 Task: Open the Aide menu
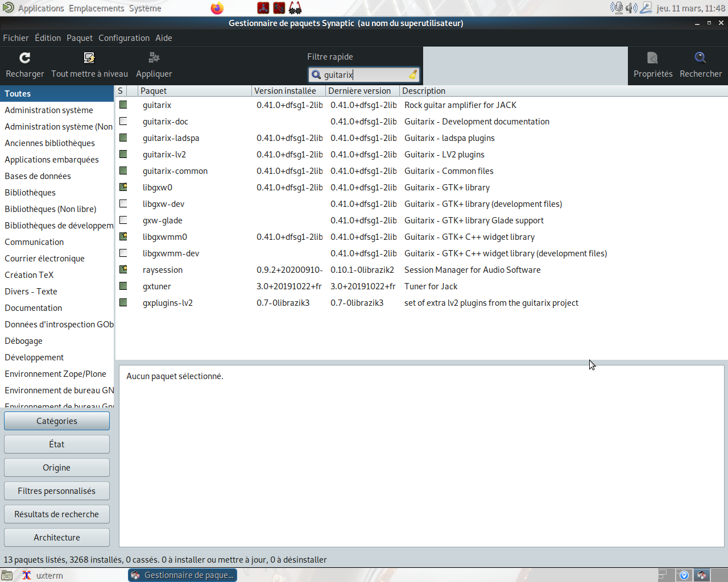[x=164, y=38]
